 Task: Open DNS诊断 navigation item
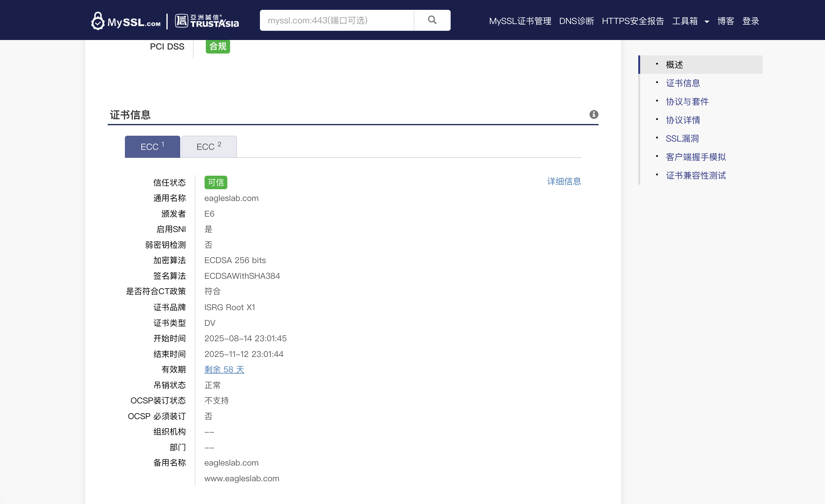tap(576, 21)
